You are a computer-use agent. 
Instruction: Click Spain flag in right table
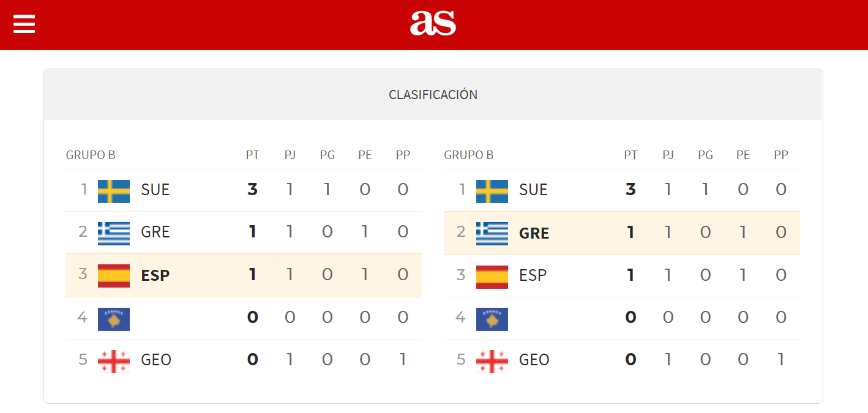[x=492, y=277]
